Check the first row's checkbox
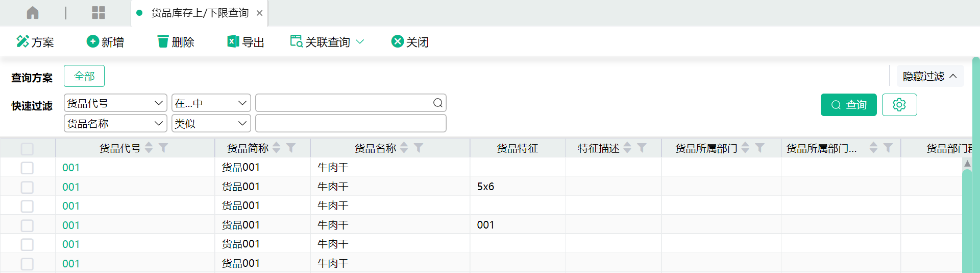Image resolution: width=980 pixels, height=273 pixels. click(x=27, y=168)
